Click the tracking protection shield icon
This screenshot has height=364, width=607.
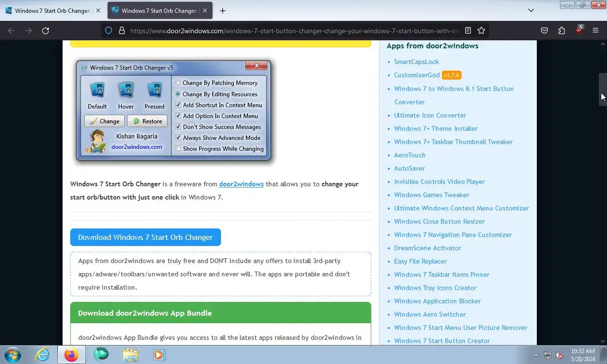click(x=109, y=30)
